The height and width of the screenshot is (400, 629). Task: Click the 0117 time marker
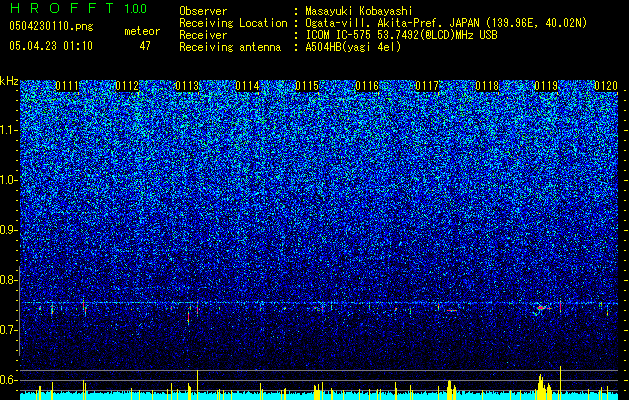click(x=427, y=86)
